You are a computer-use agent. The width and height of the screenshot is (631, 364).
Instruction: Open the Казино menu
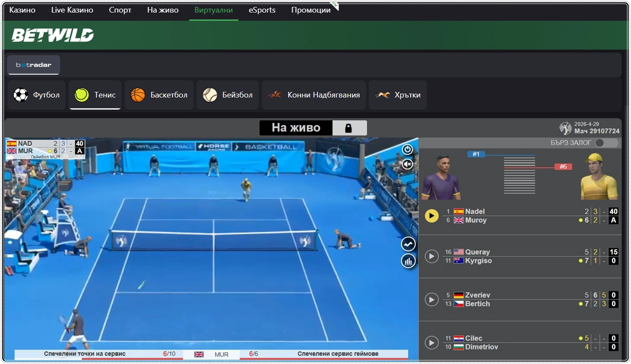(x=23, y=10)
